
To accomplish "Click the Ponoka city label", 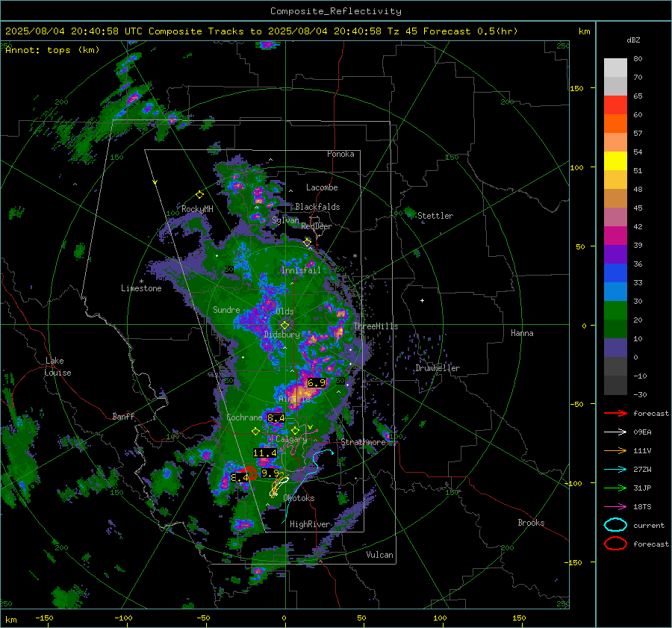I will point(340,154).
